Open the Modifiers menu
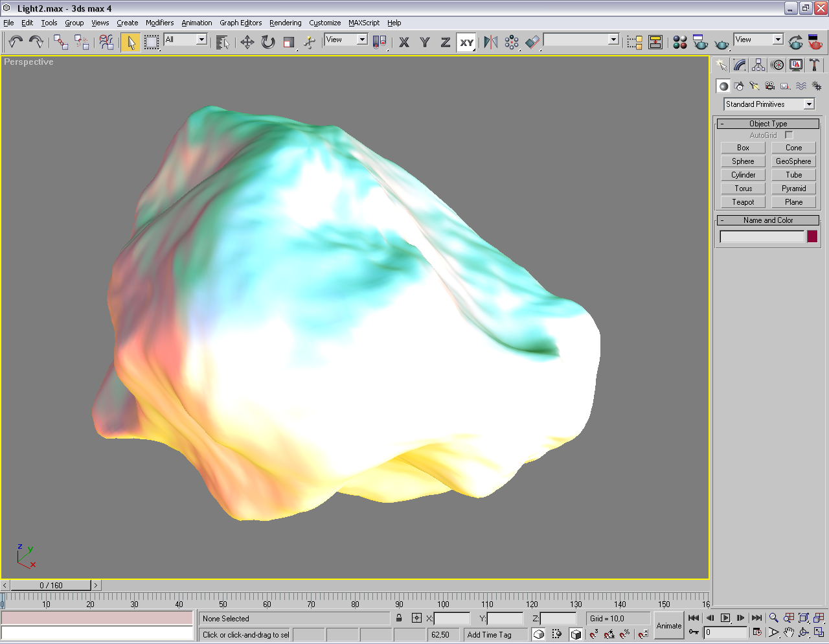This screenshot has height=644, width=829. tap(159, 23)
